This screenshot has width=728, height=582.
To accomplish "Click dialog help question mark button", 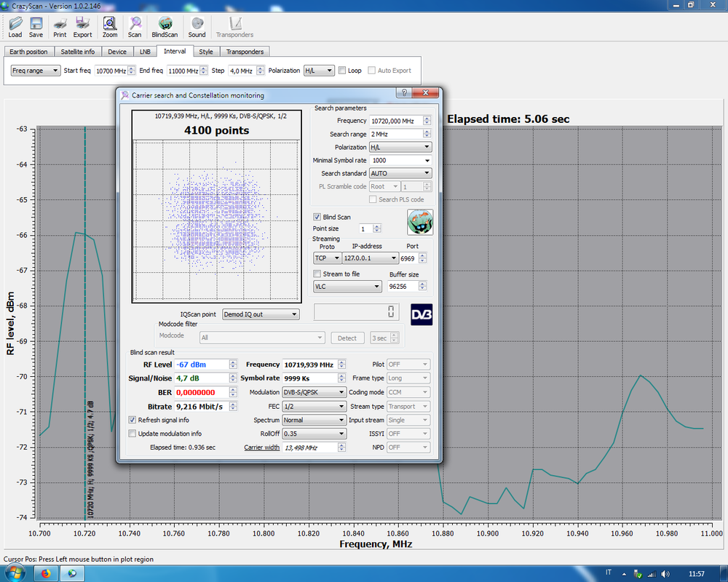I will pyautogui.click(x=404, y=92).
